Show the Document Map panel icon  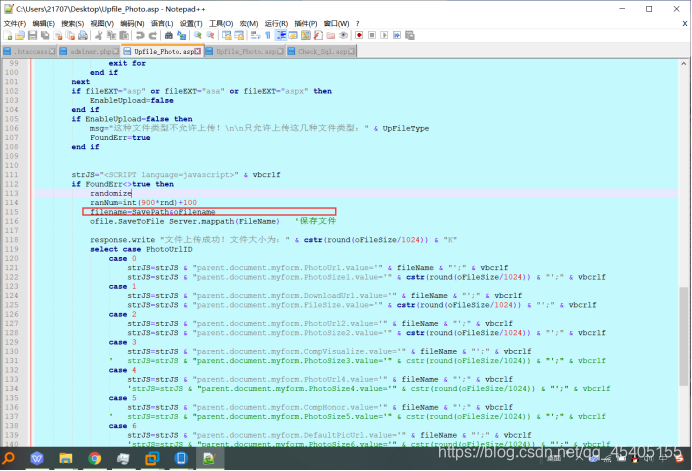[305, 36]
